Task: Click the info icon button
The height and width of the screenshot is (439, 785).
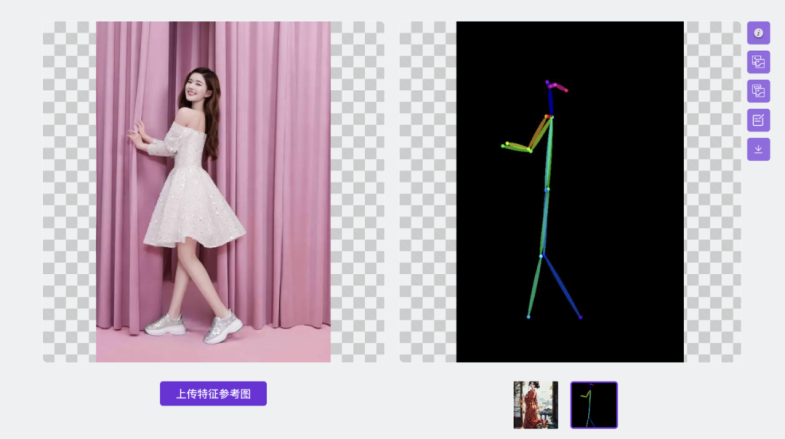Action: [758, 33]
